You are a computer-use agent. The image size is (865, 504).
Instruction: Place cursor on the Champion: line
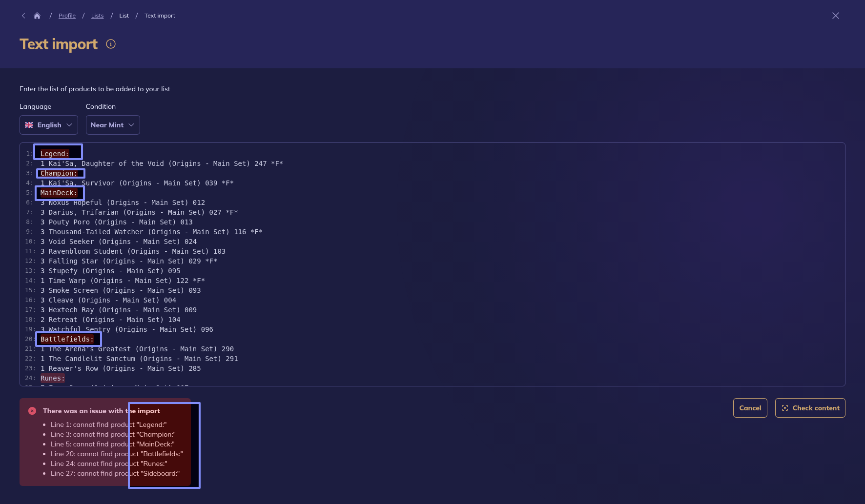pos(59,173)
